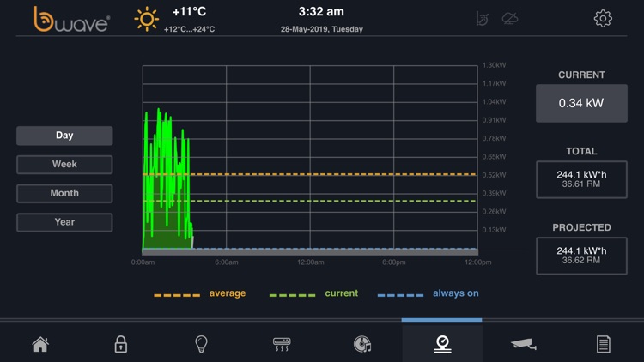This screenshot has width=644, height=362.
Task: Tap the sunny weather icon
Action: [146, 19]
